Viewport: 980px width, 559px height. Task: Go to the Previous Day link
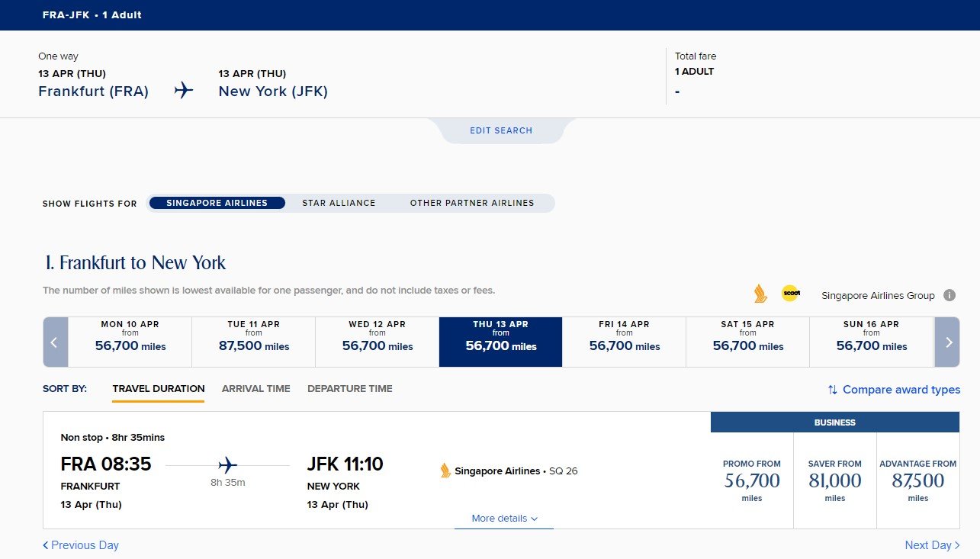[x=81, y=545]
